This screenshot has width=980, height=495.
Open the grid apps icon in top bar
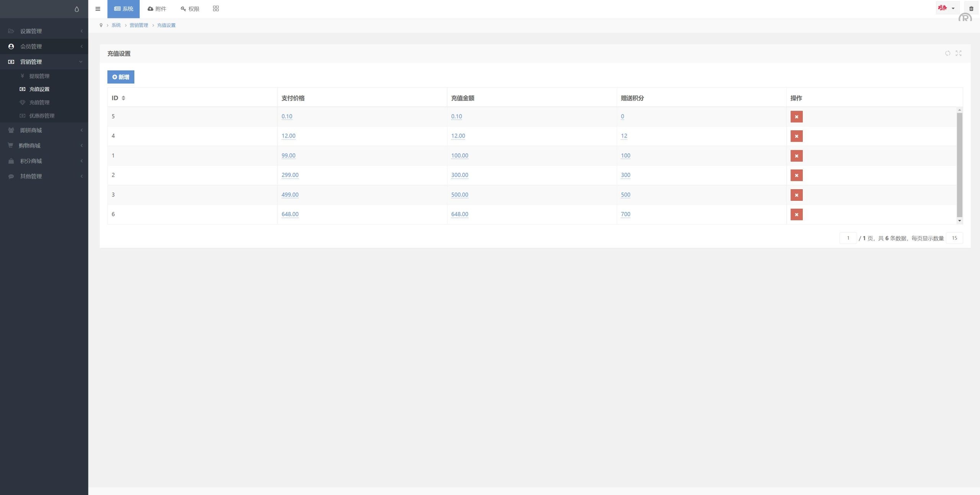click(216, 9)
